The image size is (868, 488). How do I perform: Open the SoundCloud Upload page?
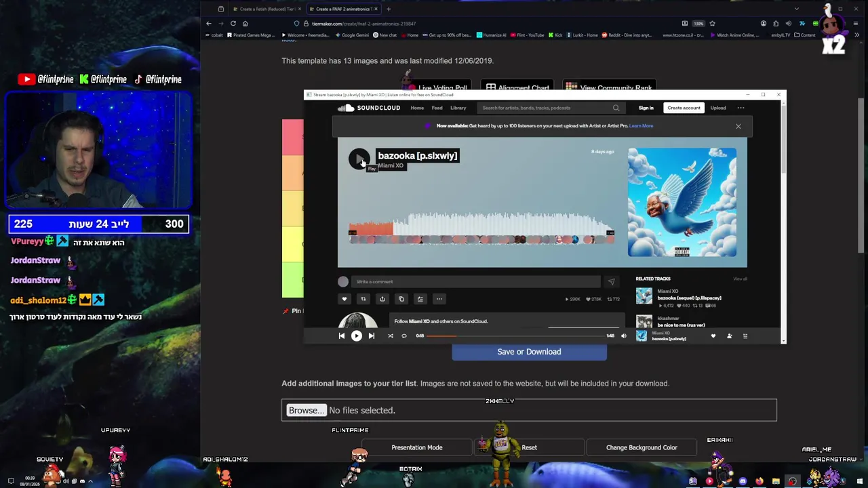click(718, 108)
